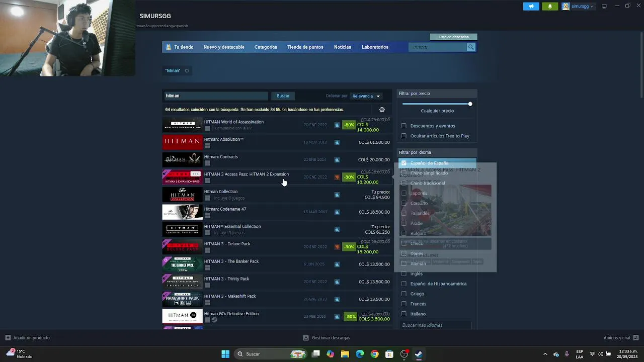
Task: Check Ocultar artículos Free to Play
Action: (x=404, y=136)
